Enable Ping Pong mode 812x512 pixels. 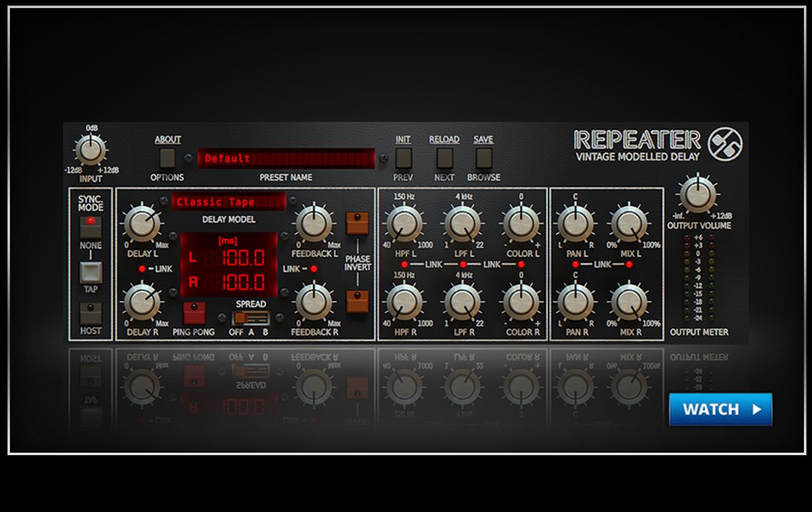193,312
